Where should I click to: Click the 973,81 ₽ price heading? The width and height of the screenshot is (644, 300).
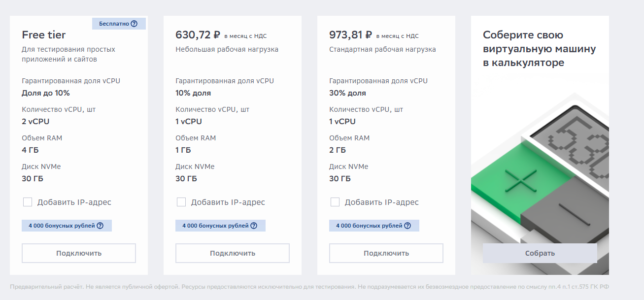(351, 35)
